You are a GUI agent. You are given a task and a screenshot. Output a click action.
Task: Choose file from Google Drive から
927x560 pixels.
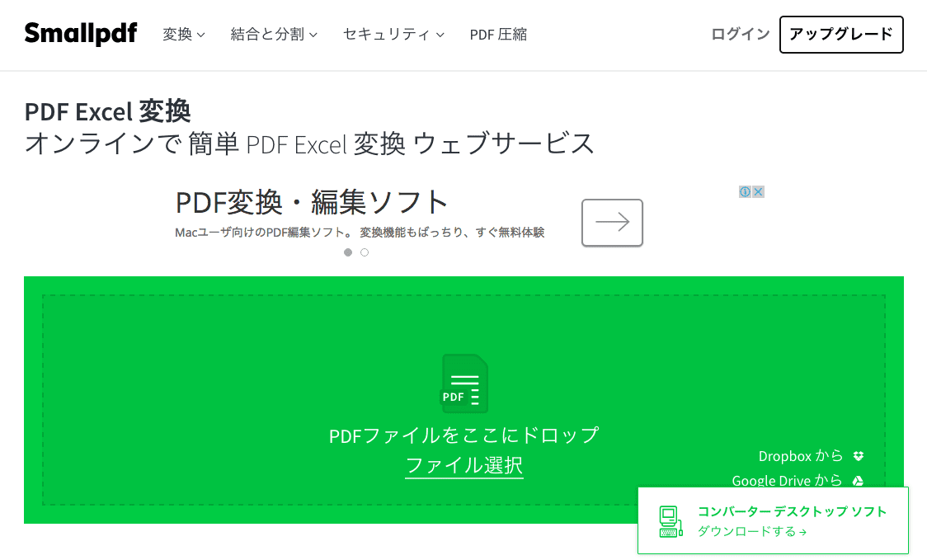pyautogui.click(x=787, y=480)
